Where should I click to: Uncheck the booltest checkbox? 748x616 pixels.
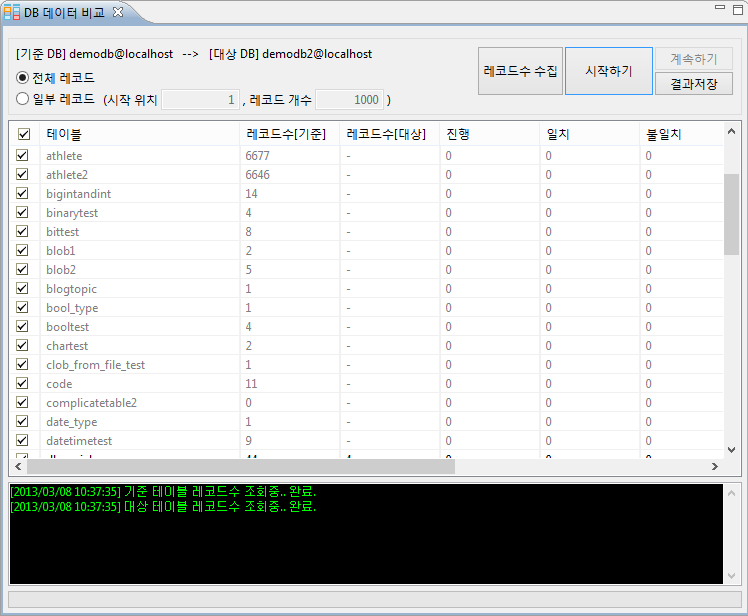(22, 326)
